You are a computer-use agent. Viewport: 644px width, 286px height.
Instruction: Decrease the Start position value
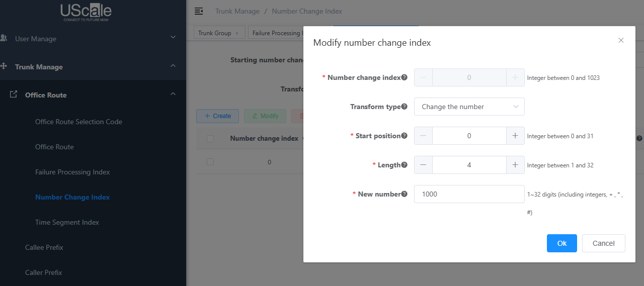[423, 136]
